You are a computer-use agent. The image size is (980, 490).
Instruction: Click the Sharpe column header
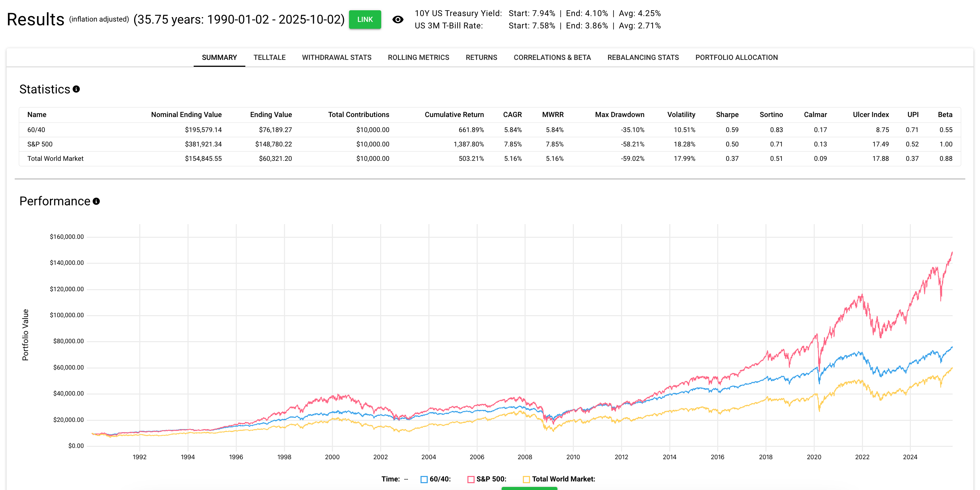727,115
